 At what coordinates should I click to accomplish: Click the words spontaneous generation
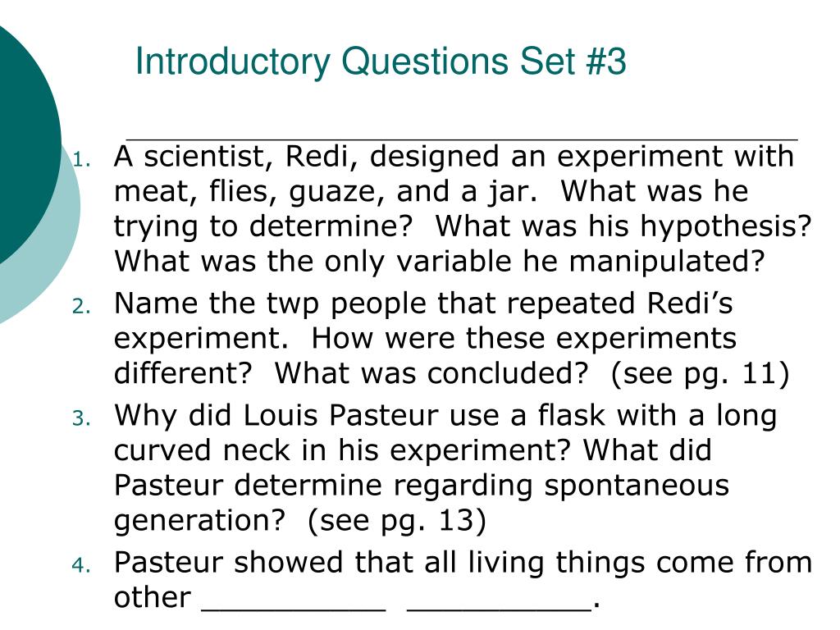point(422,503)
